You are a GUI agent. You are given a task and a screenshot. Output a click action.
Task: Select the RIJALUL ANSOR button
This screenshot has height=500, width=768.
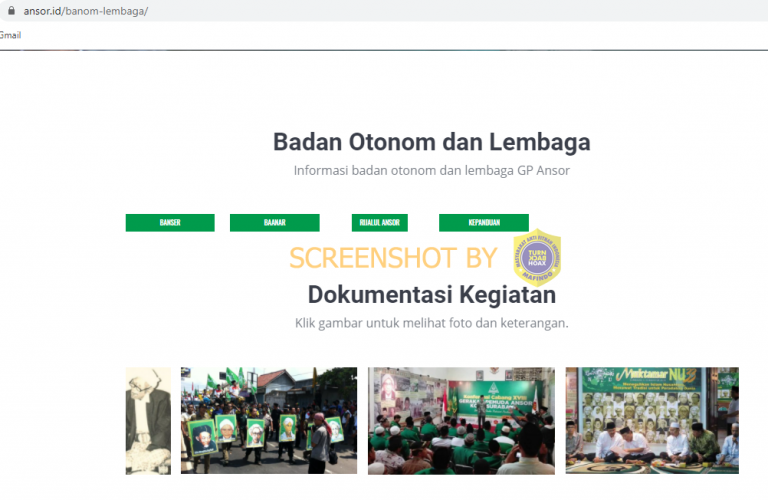(x=380, y=222)
